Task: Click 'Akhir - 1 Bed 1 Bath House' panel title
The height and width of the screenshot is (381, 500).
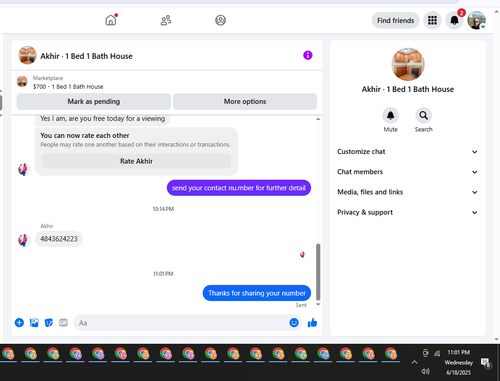Action: pos(408,89)
